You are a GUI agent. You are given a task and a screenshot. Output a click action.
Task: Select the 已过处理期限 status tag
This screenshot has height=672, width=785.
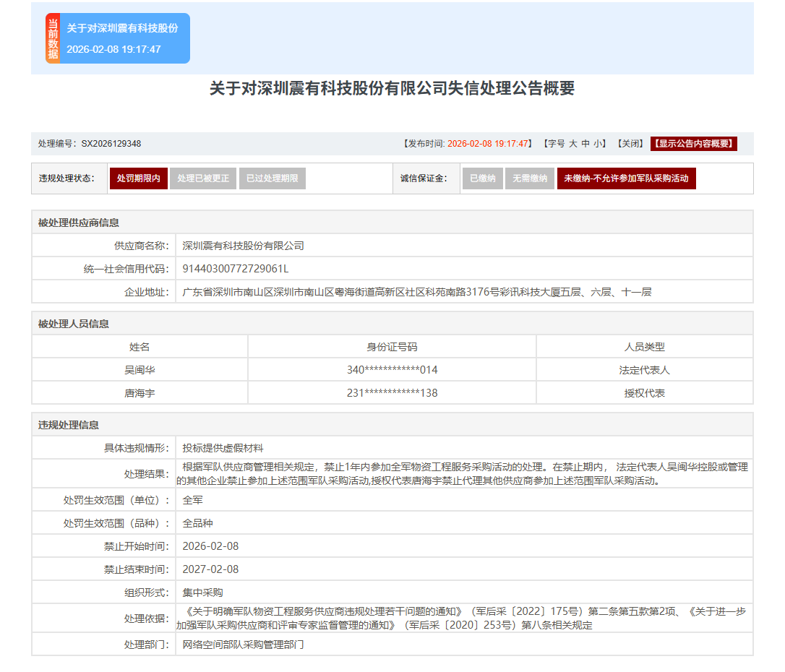click(273, 178)
